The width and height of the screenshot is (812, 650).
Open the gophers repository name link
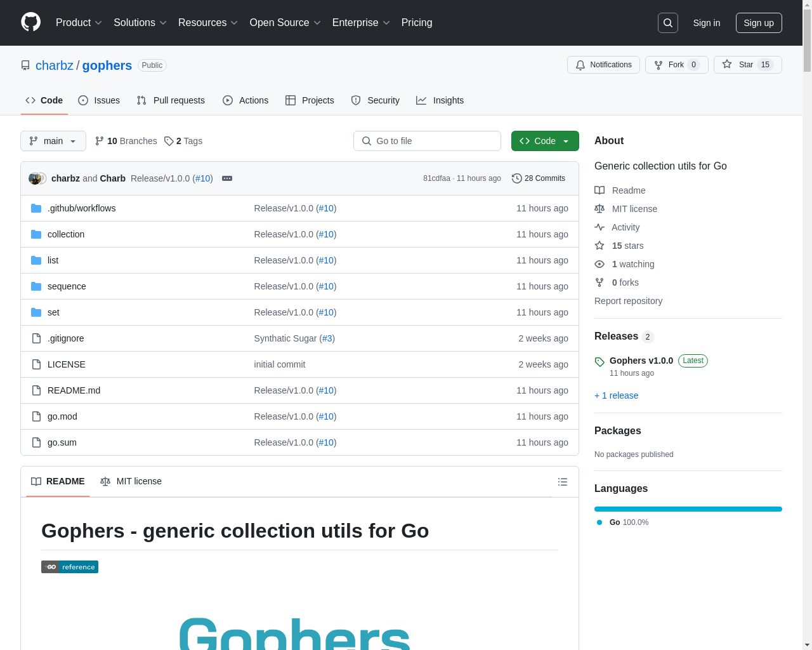pos(107,65)
